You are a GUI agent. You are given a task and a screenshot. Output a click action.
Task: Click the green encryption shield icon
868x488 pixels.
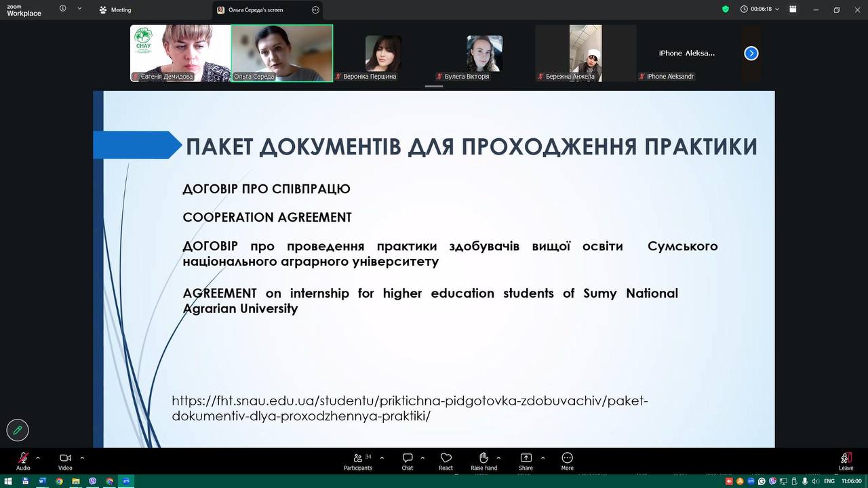click(x=726, y=9)
